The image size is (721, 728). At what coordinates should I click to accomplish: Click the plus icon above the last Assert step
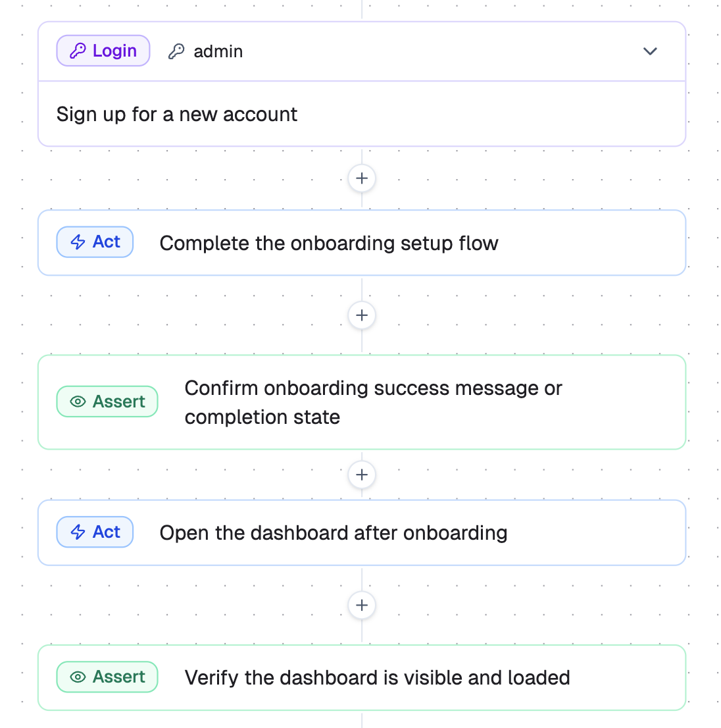[x=361, y=605]
